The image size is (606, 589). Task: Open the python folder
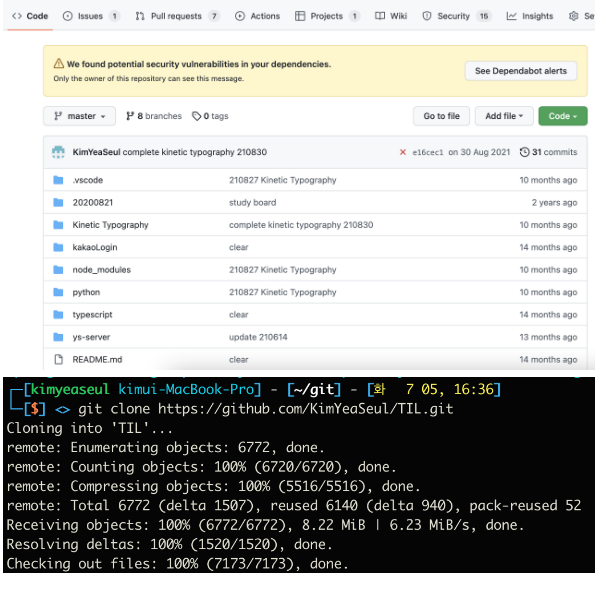[x=86, y=292]
